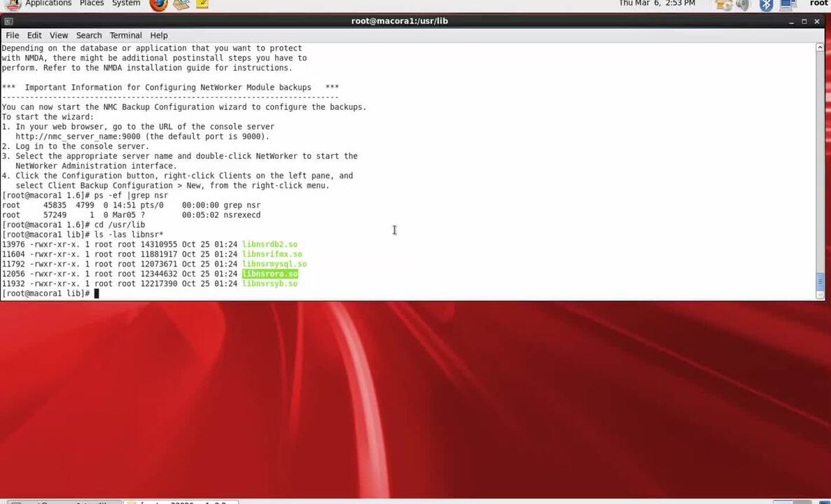Click the process ID 57249
Image resolution: width=831 pixels, height=504 pixels.
coord(55,215)
